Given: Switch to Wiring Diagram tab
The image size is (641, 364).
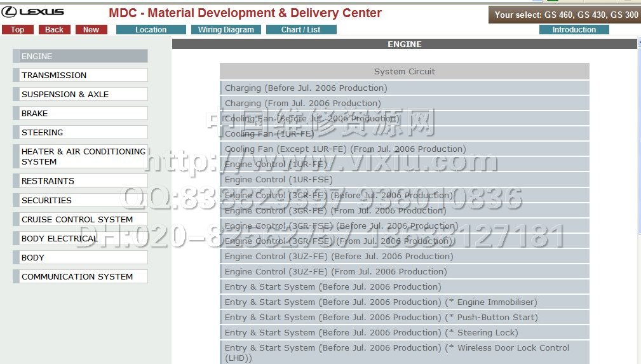Looking at the screenshot, I should [226, 30].
